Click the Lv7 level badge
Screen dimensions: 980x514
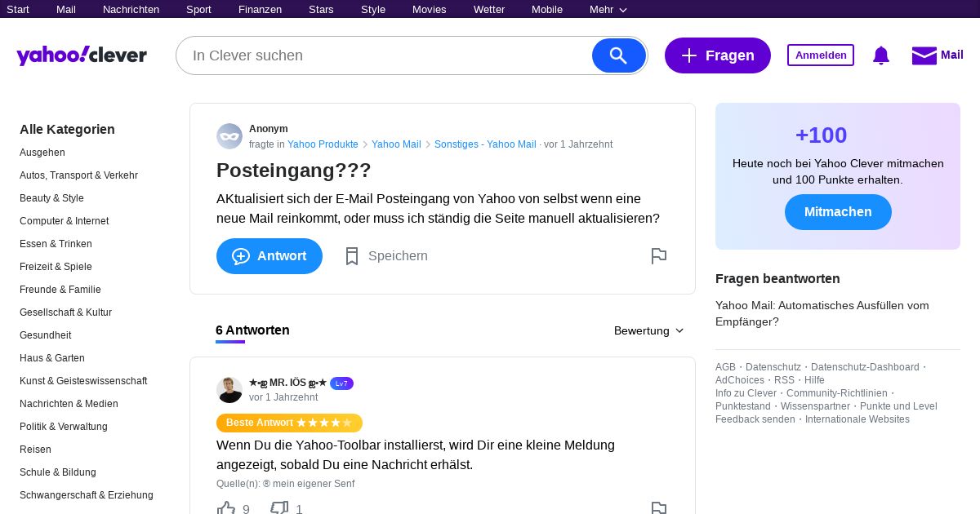(x=341, y=383)
